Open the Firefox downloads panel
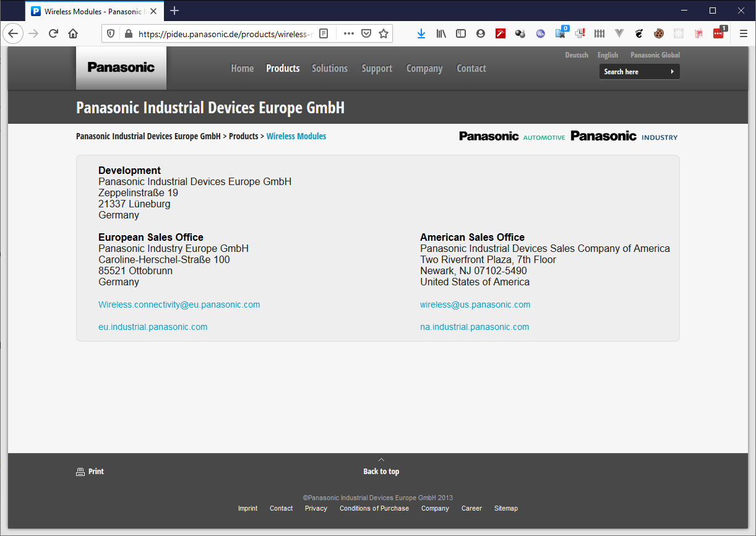The width and height of the screenshot is (756, 536). pyautogui.click(x=421, y=33)
